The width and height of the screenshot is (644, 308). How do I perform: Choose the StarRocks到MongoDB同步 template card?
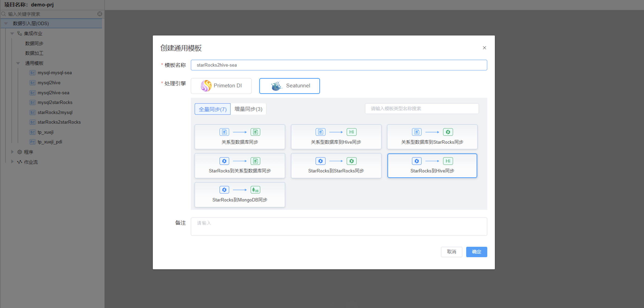click(x=240, y=195)
